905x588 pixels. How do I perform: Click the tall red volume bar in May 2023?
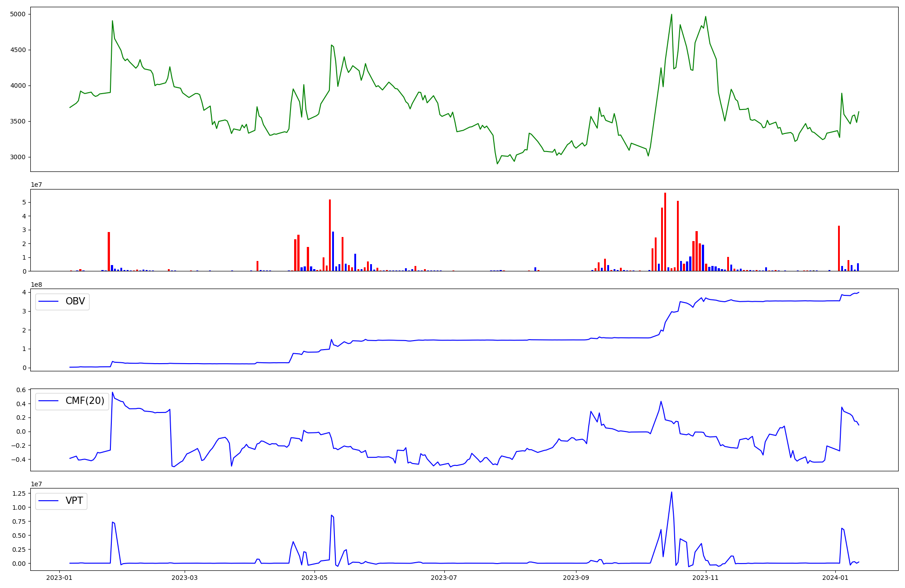click(x=330, y=235)
